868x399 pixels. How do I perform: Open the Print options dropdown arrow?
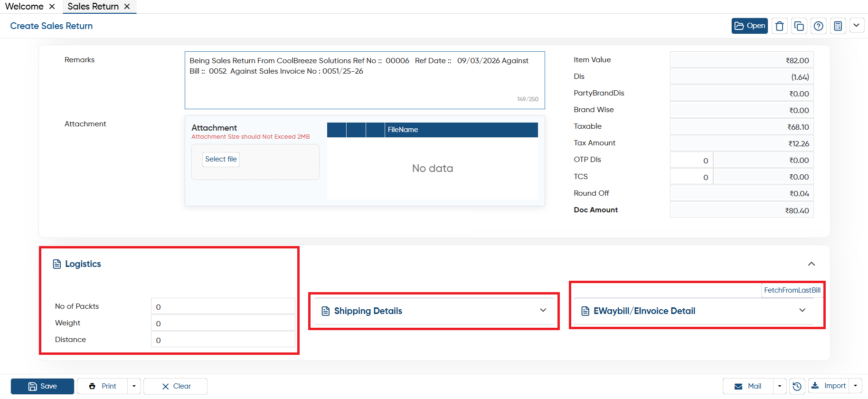(134, 386)
